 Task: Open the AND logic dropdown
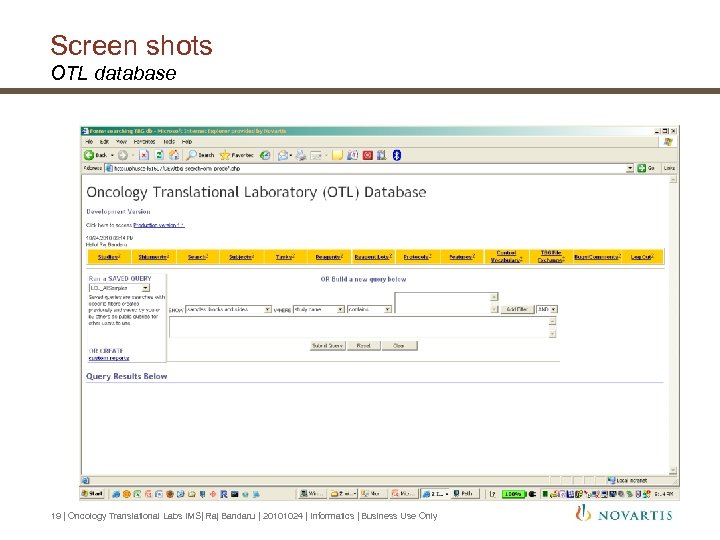click(x=554, y=309)
